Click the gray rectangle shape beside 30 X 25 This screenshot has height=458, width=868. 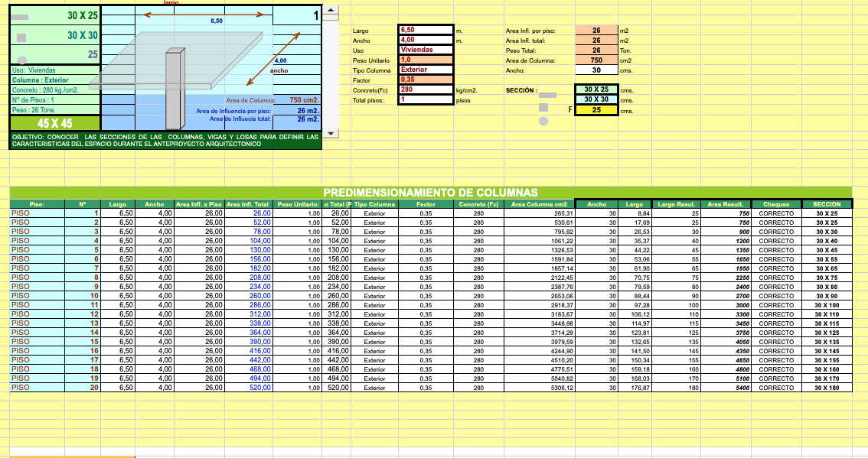[19, 17]
